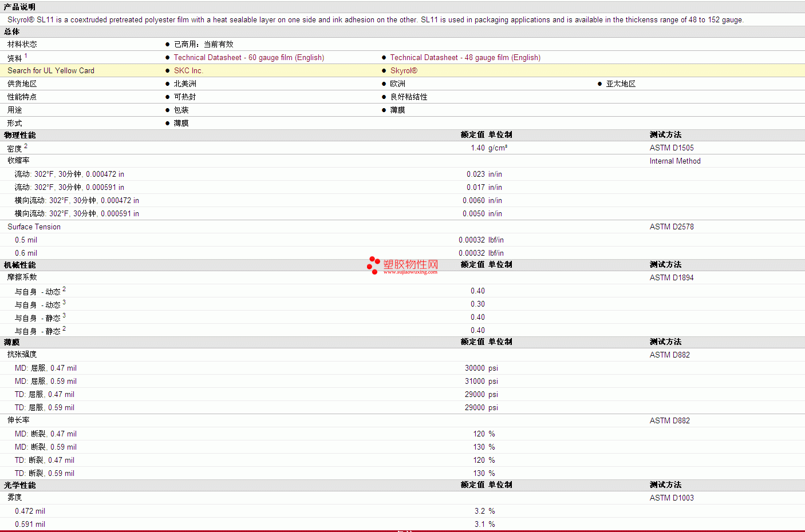Click the 产品说明 section header

[19, 7]
